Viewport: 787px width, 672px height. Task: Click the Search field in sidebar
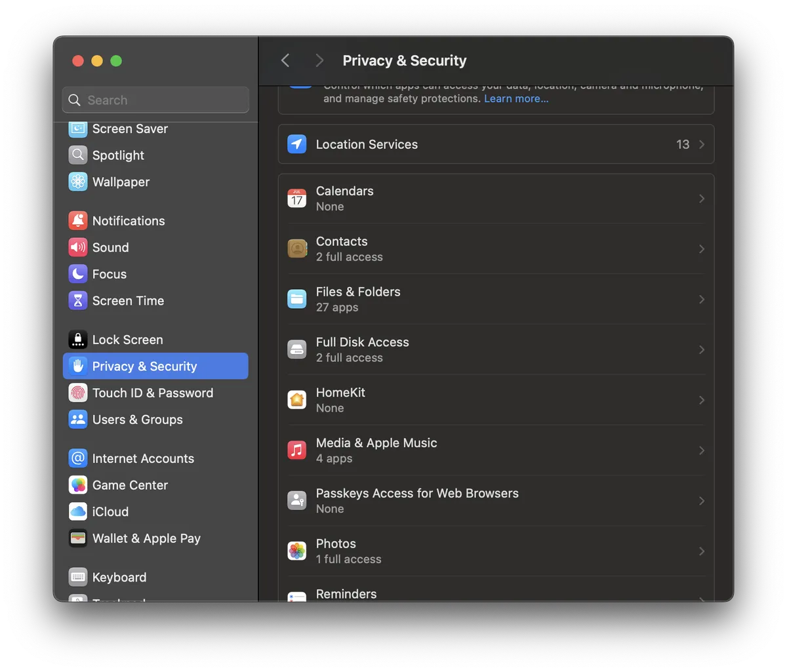[156, 100]
